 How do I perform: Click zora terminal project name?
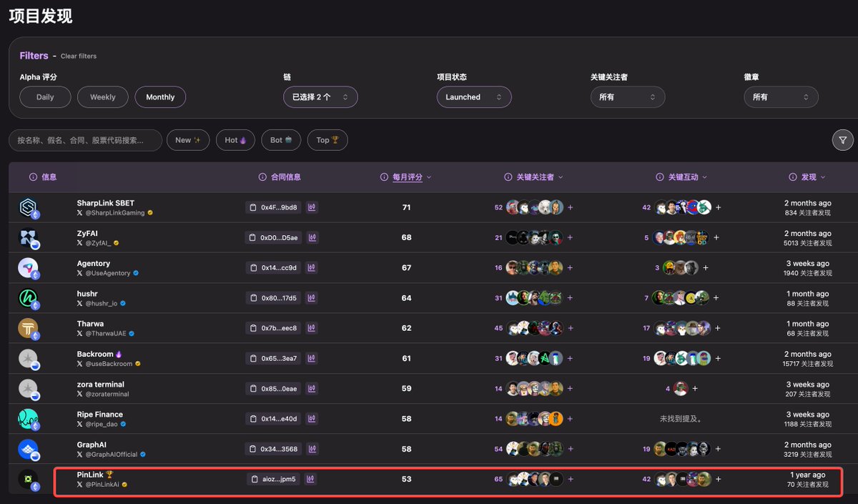click(x=101, y=385)
